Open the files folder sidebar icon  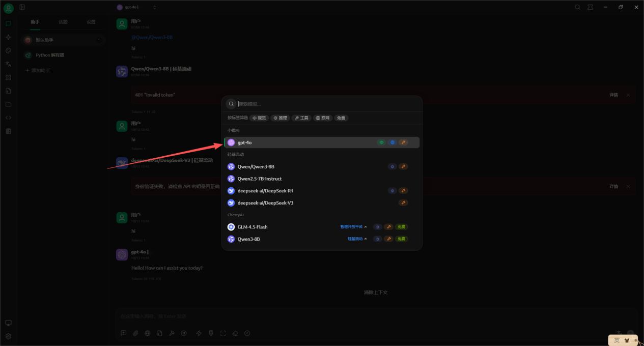(x=8, y=104)
